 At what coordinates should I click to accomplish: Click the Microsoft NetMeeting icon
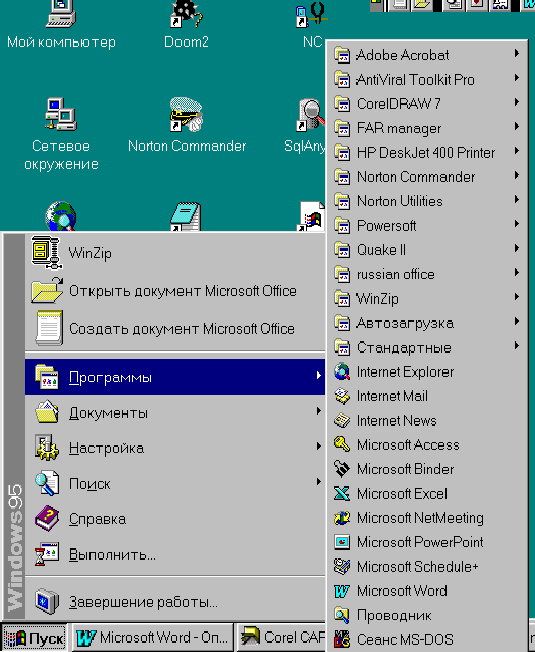[342, 518]
